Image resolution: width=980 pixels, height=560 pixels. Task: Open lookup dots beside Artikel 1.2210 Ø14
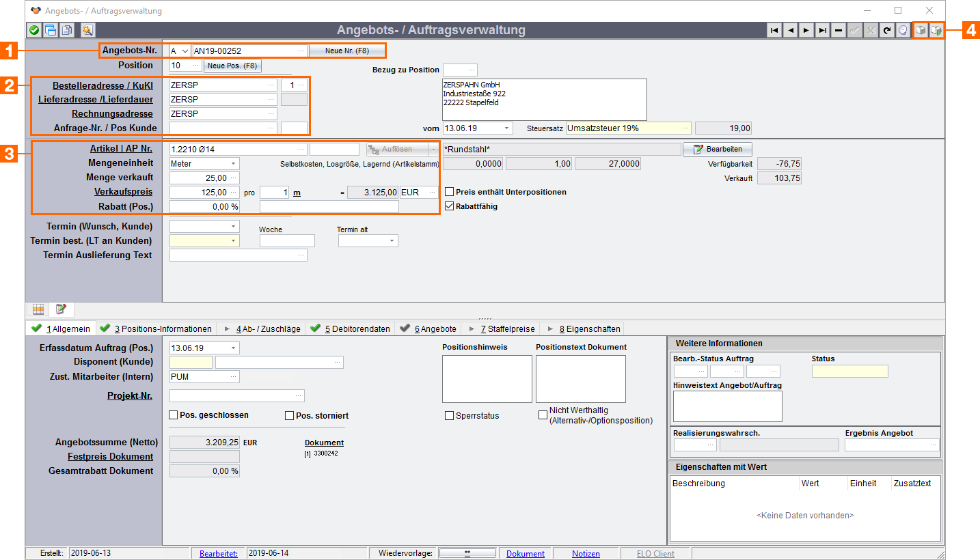tap(301, 149)
